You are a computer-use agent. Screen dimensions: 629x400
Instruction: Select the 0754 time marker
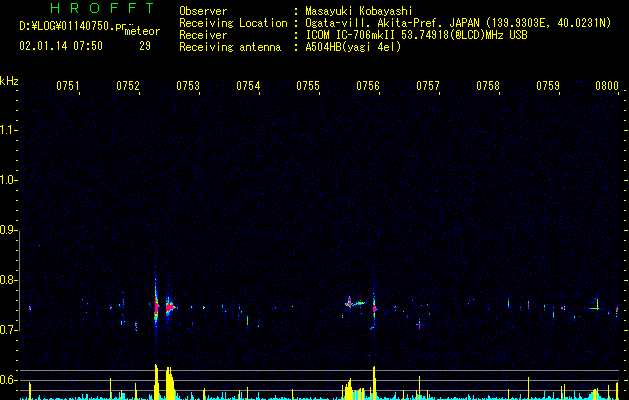pyautogui.click(x=248, y=85)
